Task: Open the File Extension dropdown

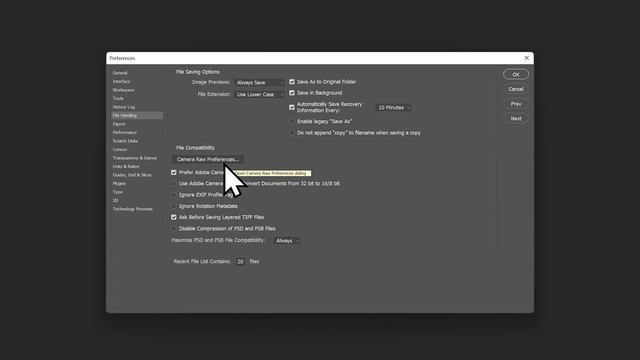Action: (x=259, y=94)
